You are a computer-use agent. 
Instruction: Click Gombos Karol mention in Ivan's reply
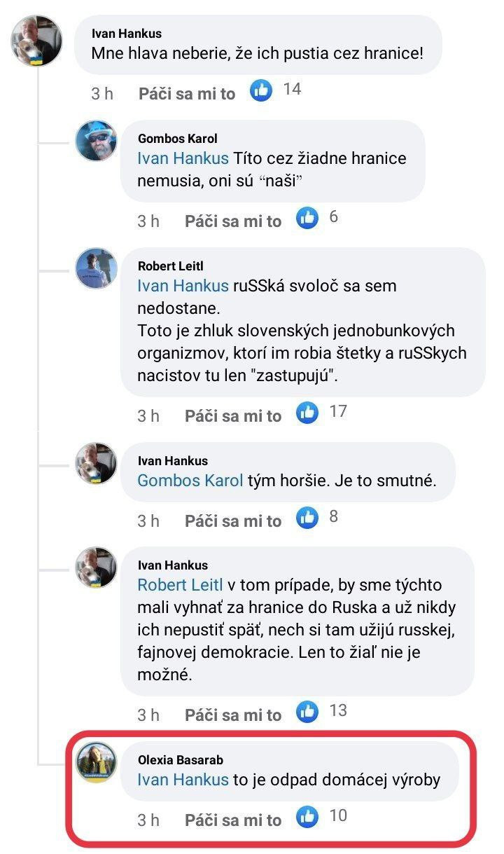190,481
